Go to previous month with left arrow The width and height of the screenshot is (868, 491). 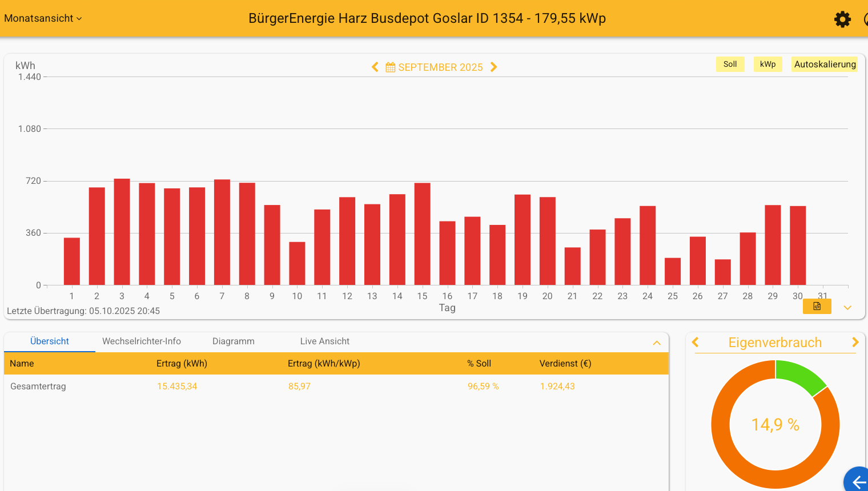pyautogui.click(x=375, y=67)
